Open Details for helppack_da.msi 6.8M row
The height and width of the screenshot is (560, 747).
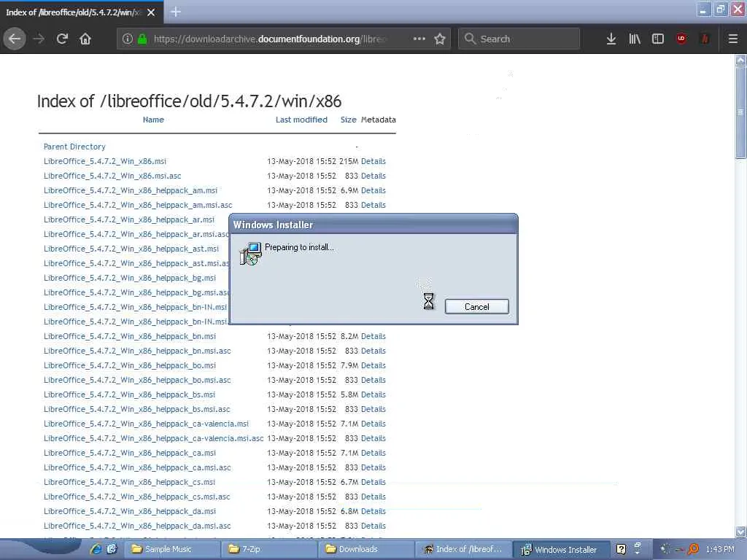pos(373,511)
